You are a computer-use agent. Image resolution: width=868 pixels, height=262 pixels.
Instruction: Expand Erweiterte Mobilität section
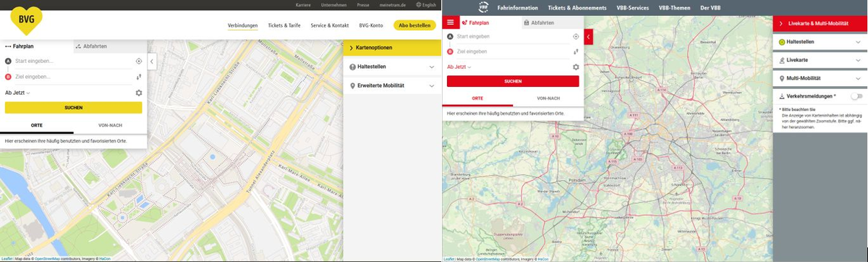432,85
